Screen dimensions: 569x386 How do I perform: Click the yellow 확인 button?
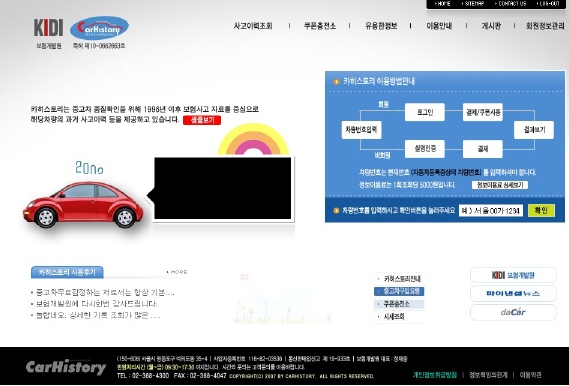click(x=541, y=210)
